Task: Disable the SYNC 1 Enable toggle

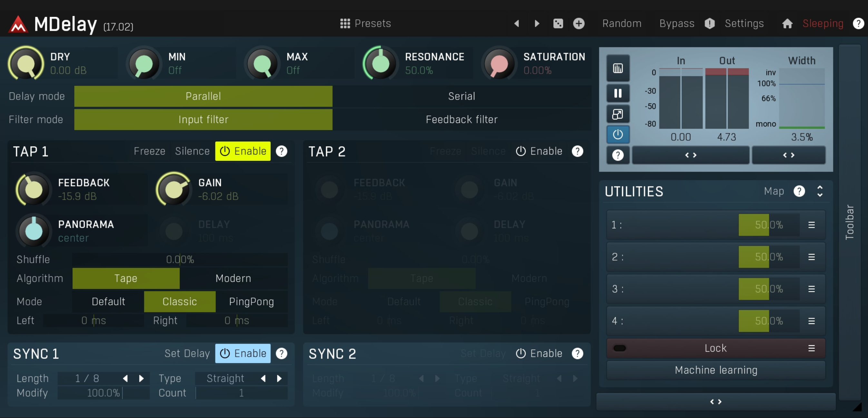Action: 242,353
